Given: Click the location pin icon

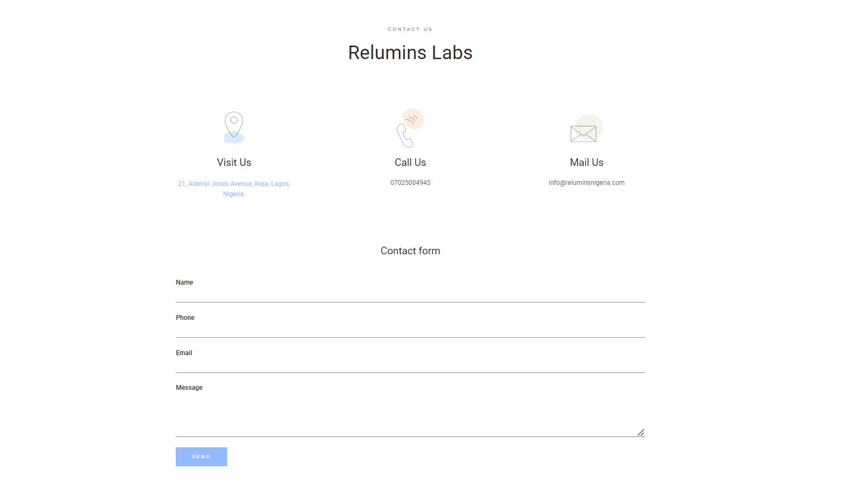Looking at the screenshot, I should point(234,126).
